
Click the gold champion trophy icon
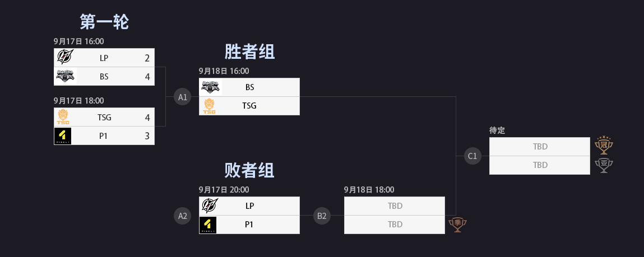click(604, 145)
